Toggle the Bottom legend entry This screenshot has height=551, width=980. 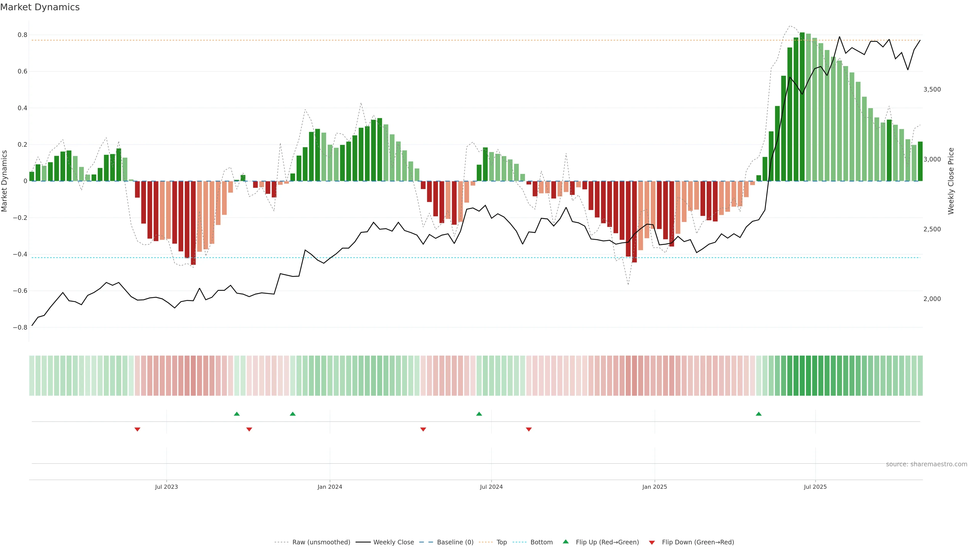point(541,542)
